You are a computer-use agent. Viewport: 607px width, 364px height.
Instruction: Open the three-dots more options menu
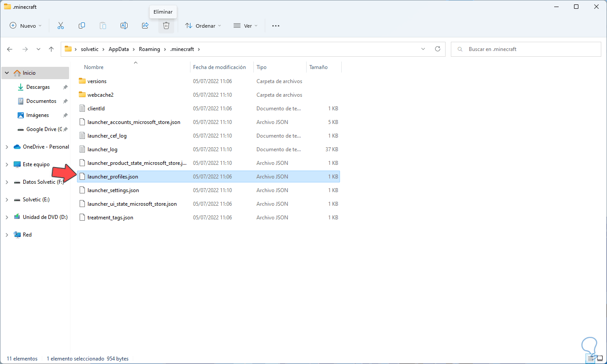[x=276, y=26]
